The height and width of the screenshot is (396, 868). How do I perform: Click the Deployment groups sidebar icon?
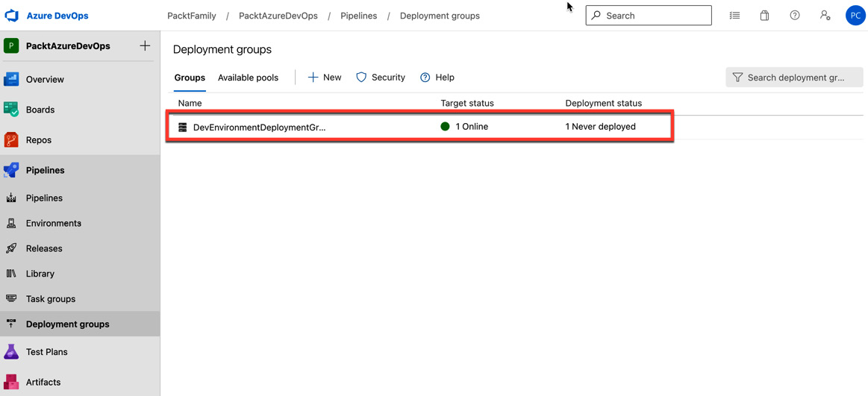click(x=11, y=324)
